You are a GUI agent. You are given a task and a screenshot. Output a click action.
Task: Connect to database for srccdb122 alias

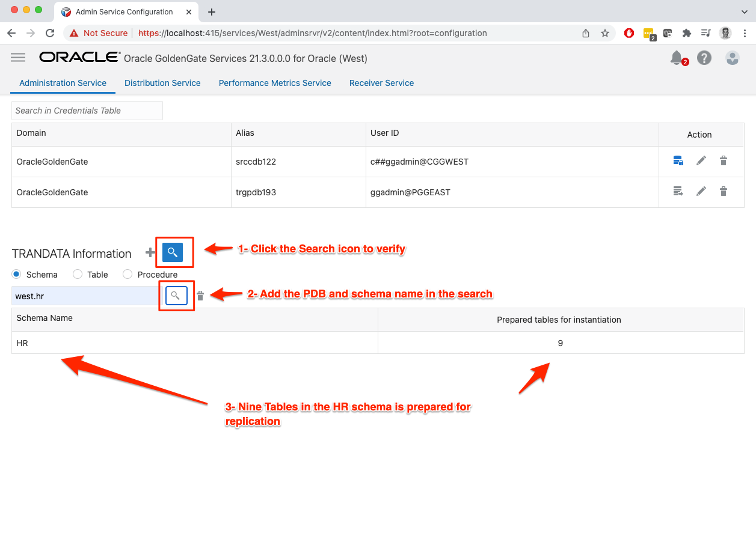678,160
